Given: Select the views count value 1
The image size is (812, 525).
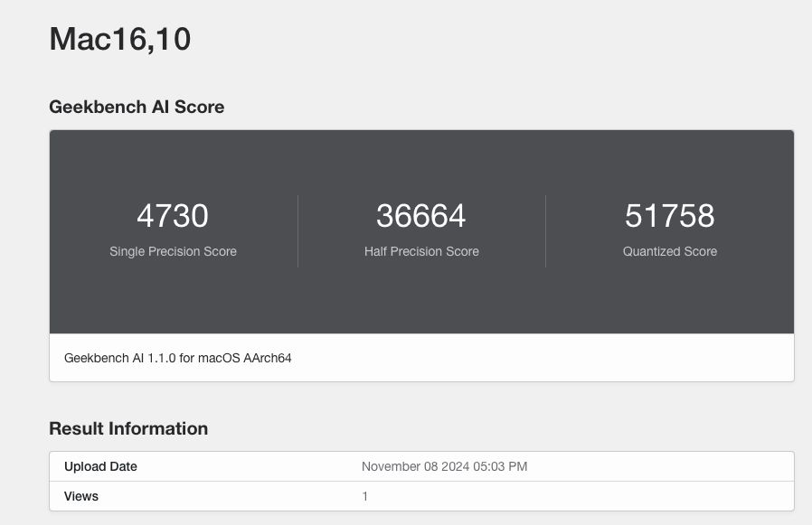Looking at the screenshot, I should point(364,496).
